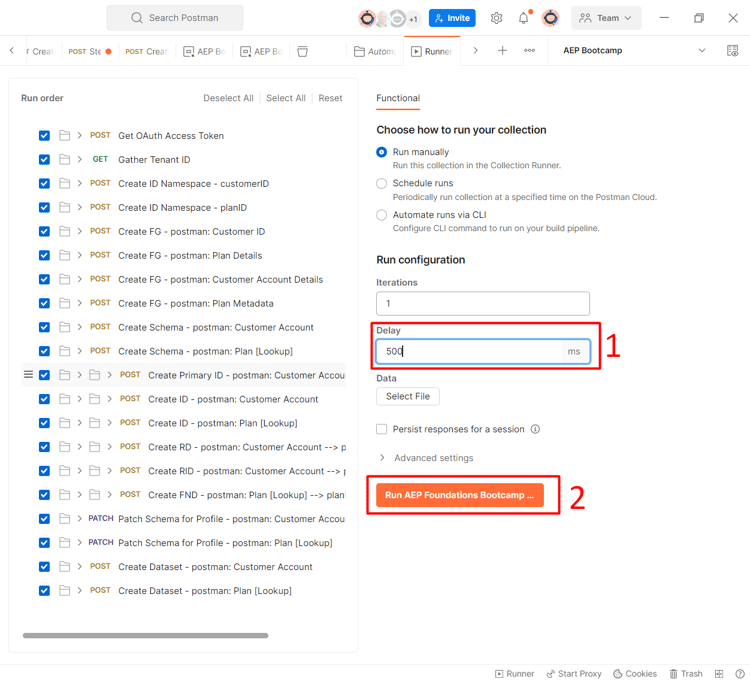750x682 pixels.
Task: Open Runner from the status bar
Action: click(x=515, y=673)
